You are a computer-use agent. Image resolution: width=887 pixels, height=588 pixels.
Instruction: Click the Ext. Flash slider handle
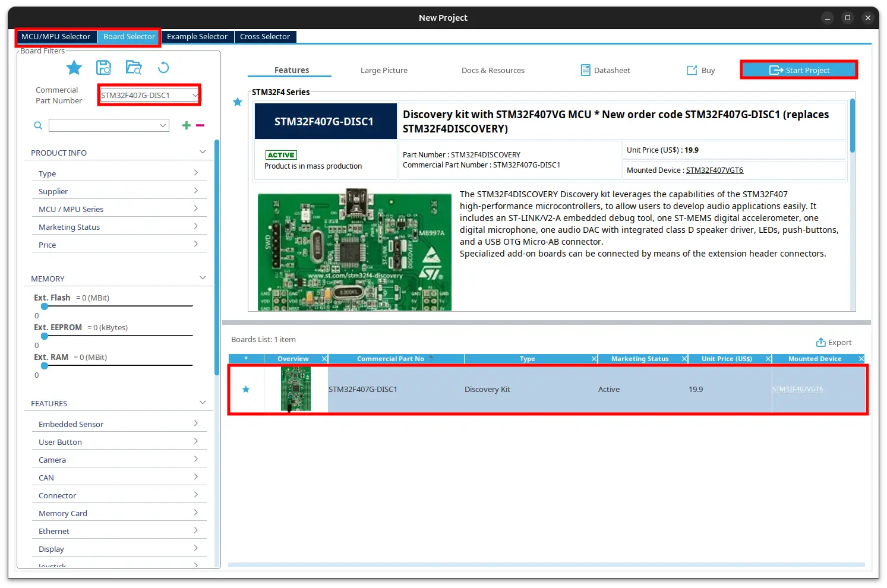tap(45, 306)
